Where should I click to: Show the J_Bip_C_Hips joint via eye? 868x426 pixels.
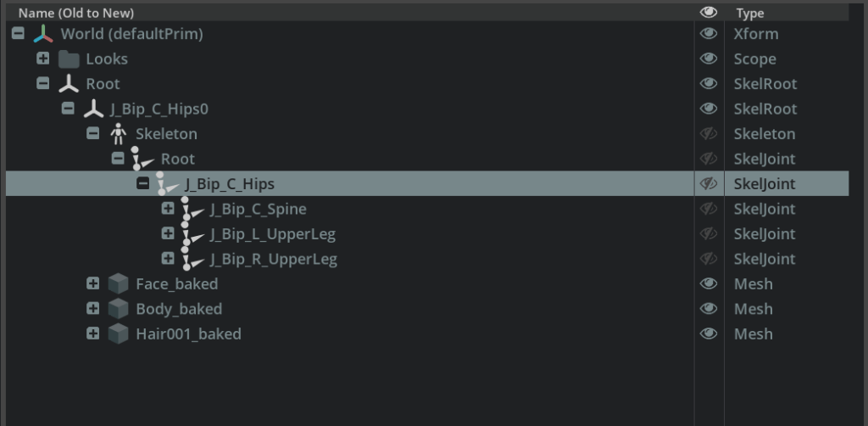pos(709,184)
